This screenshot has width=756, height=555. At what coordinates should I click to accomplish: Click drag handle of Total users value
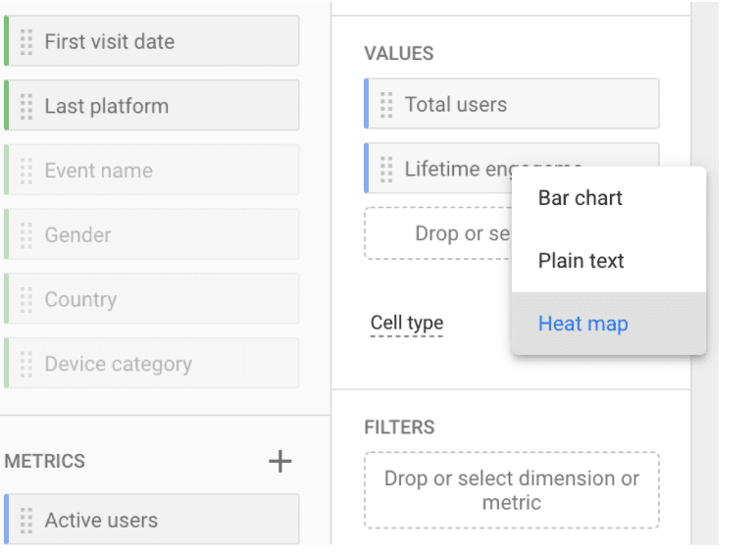tap(386, 105)
